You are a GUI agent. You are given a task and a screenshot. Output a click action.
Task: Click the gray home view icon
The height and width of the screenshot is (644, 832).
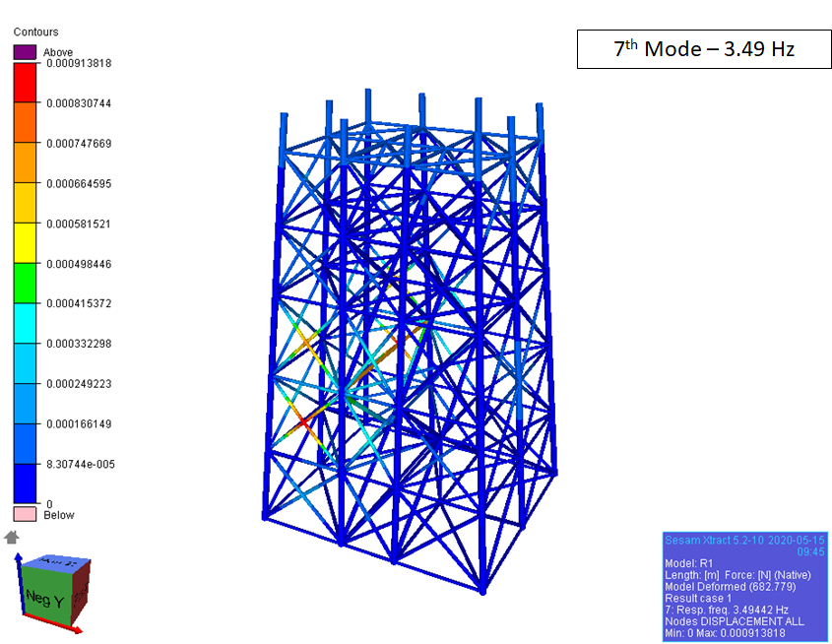click(x=12, y=537)
